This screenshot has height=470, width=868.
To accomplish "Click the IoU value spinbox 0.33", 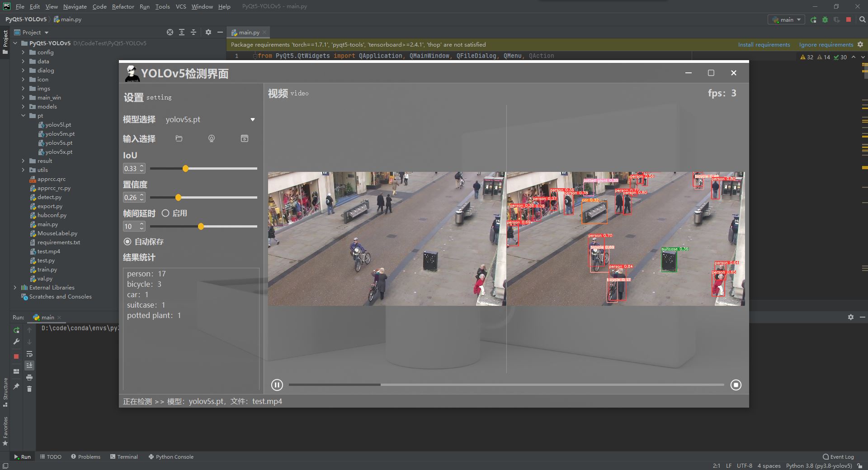I will click(x=134, y=168).
